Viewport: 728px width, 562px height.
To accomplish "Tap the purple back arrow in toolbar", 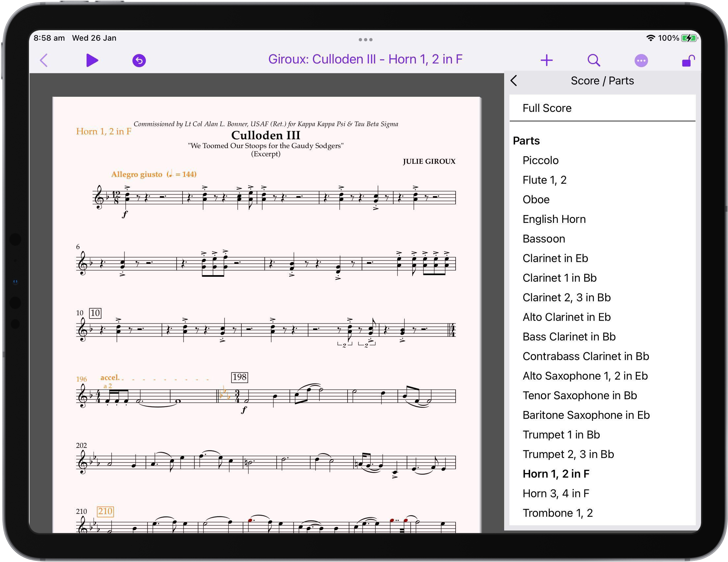I will [x=44, y=60].
